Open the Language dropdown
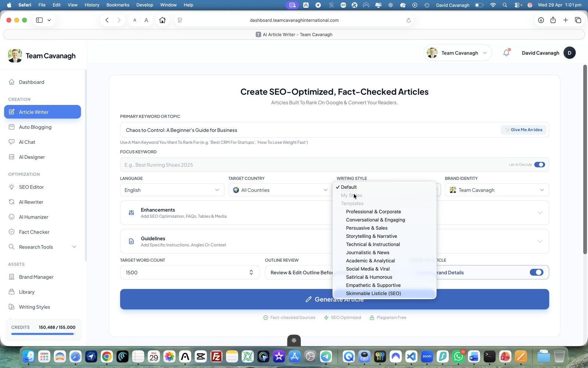 click(172, 190)
